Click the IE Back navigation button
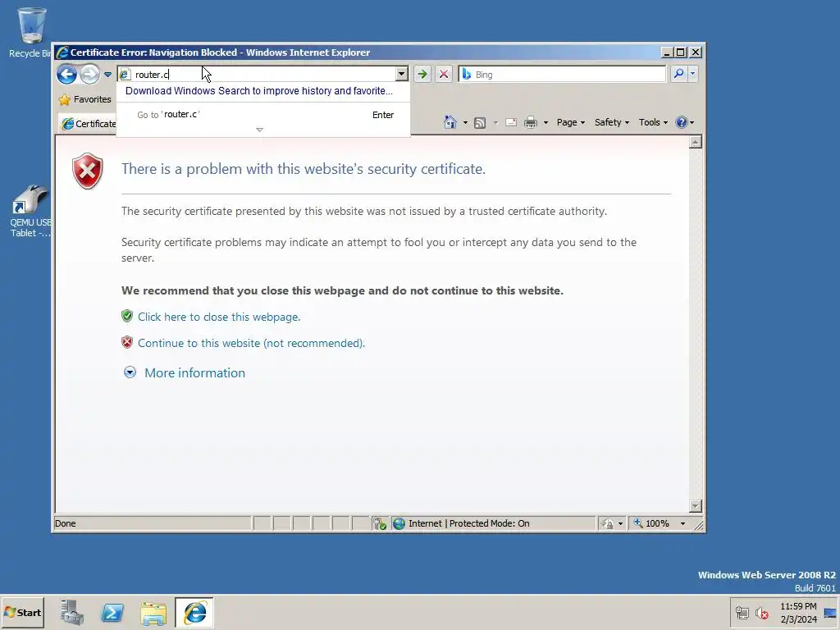Viewport: 840px width, 630px height. [x=67, y=74]
